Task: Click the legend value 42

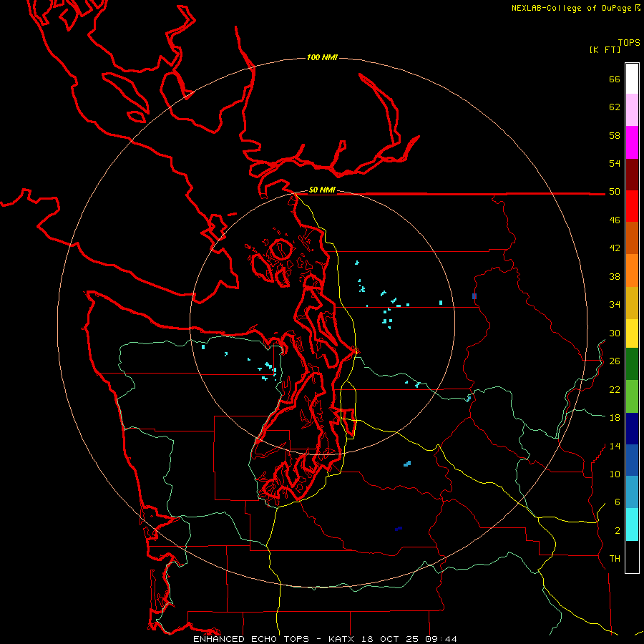Action: (x=615, y=248)
